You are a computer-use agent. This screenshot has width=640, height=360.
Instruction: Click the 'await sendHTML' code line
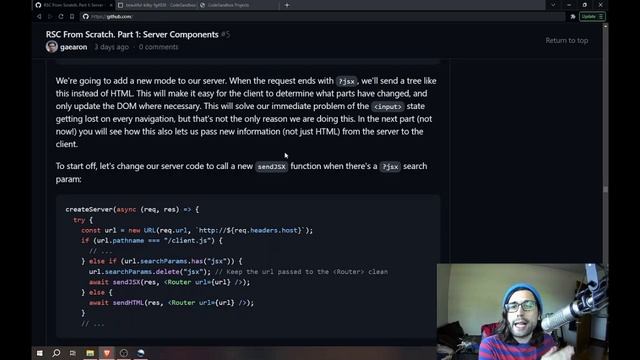tap(171, 303)
